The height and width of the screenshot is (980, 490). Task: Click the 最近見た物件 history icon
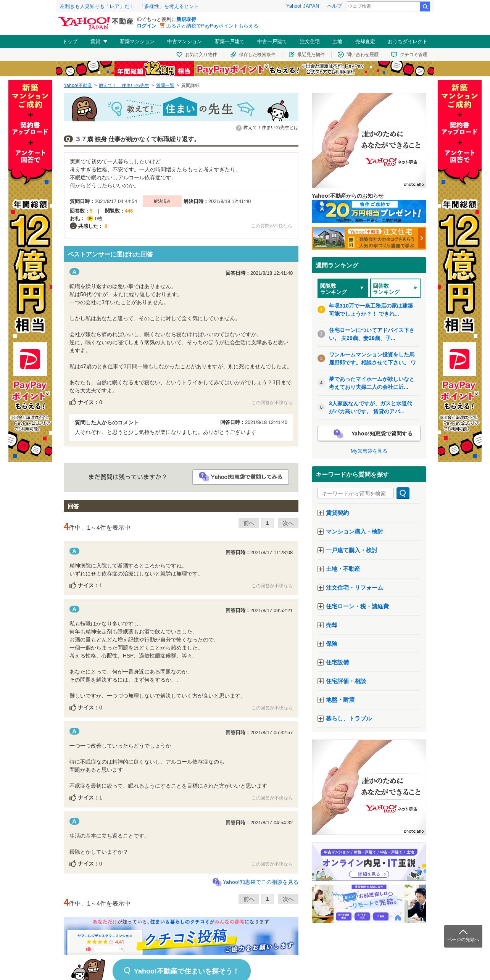pos(292,55)
